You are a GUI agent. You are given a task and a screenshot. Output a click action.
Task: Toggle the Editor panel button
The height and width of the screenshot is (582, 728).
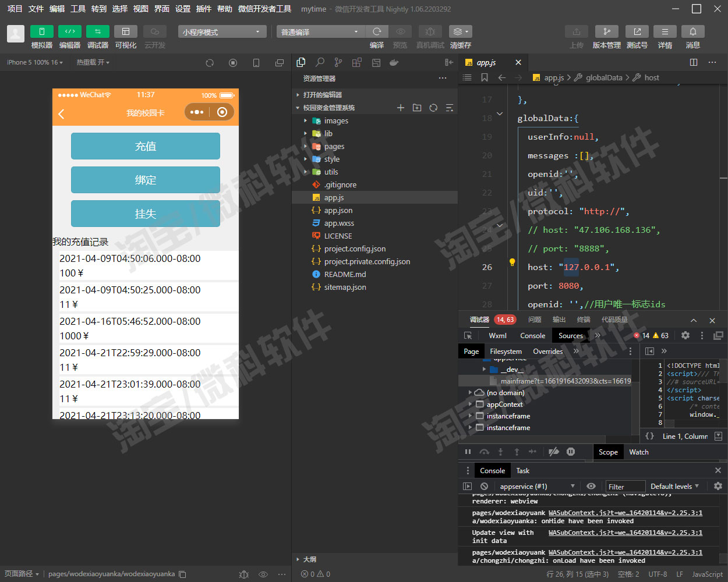point(70,31)
